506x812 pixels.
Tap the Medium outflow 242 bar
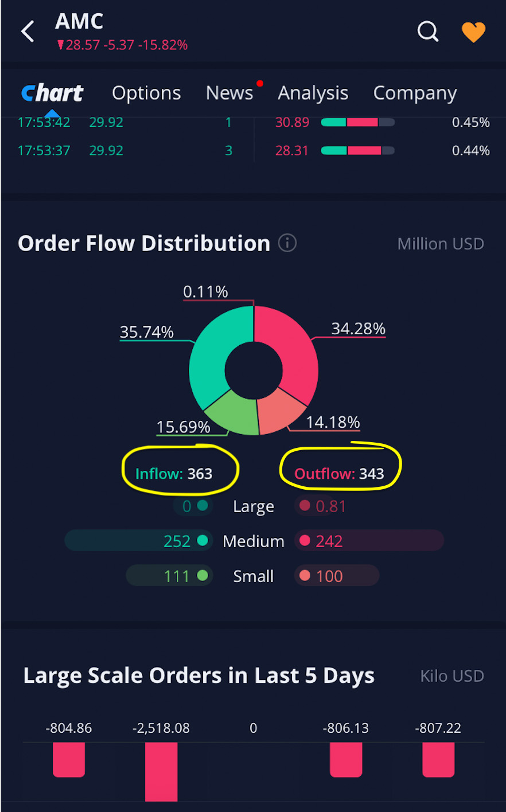click(368, 541)
